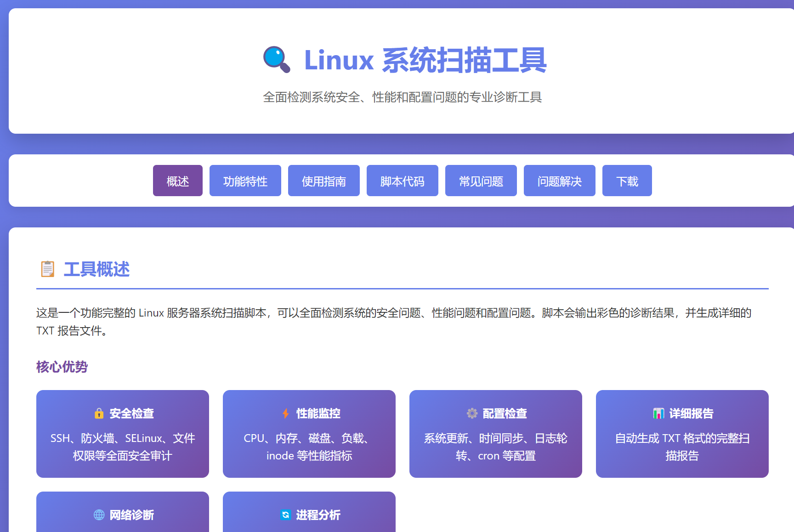794x532 pixels.
Task: Open the 常见问题 tab
Action: pos(481,181)
